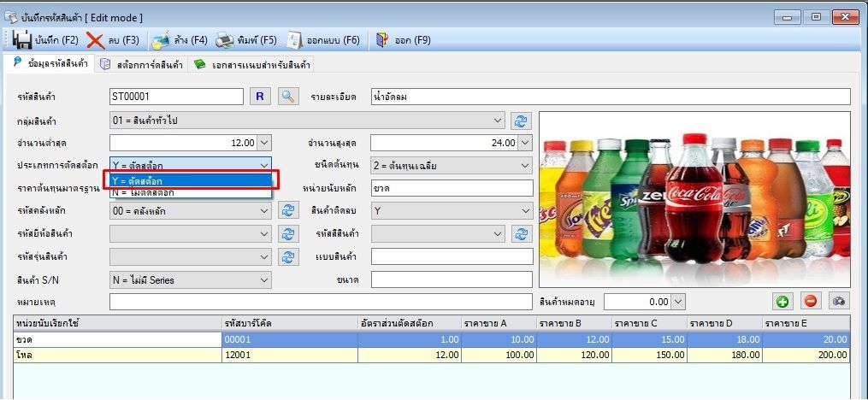
Task: Click the red minus remove image button
Action: click(811, 302)
